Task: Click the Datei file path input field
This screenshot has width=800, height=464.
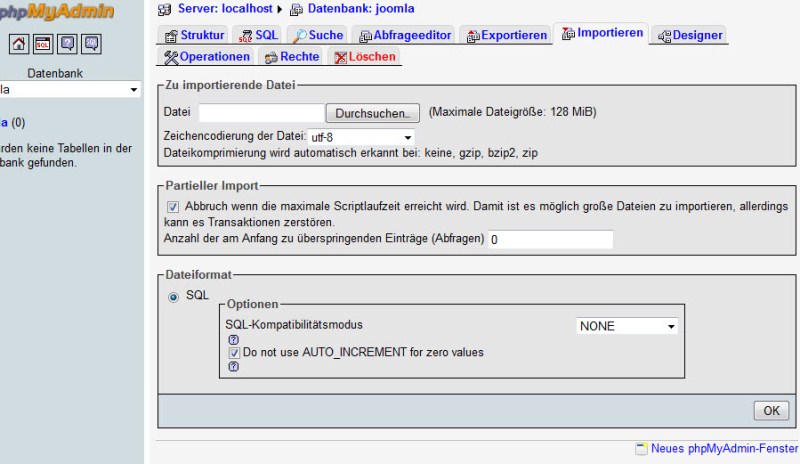Action: pos(262,113)
